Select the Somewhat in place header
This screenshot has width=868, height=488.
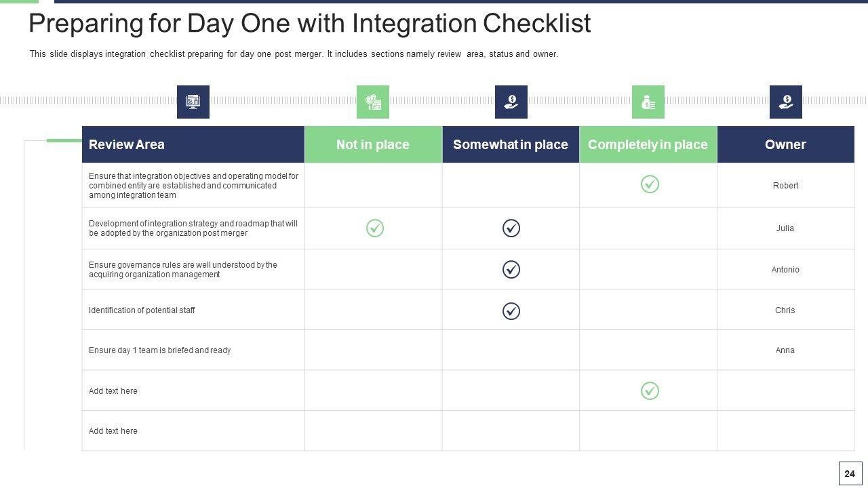tap(511, 144)
